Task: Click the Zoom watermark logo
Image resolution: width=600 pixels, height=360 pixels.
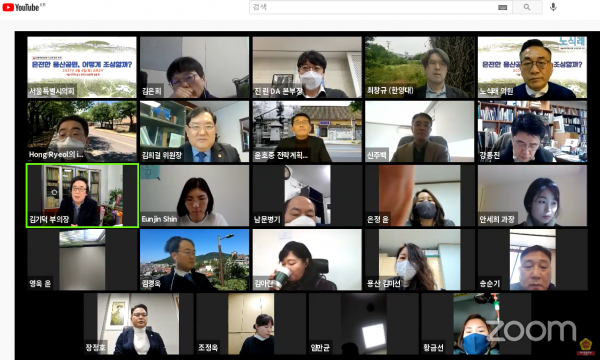Action: point(531,331)
